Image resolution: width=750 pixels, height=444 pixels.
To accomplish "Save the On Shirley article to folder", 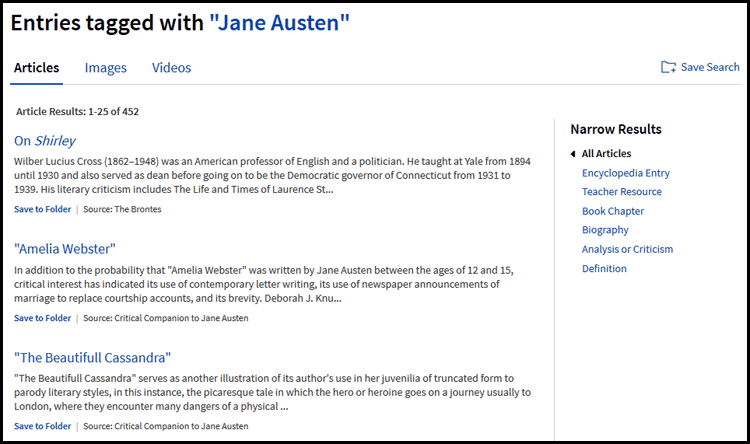I will (x=42, y=209).
